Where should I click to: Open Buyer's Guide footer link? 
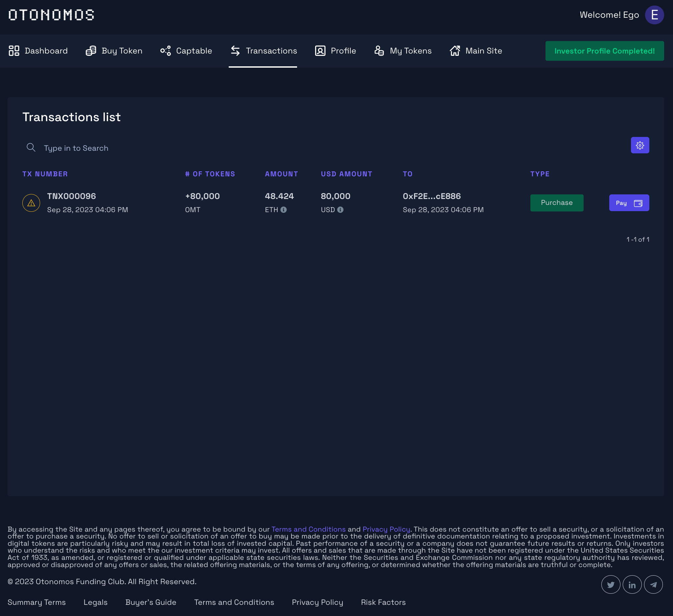click(151, 602)
